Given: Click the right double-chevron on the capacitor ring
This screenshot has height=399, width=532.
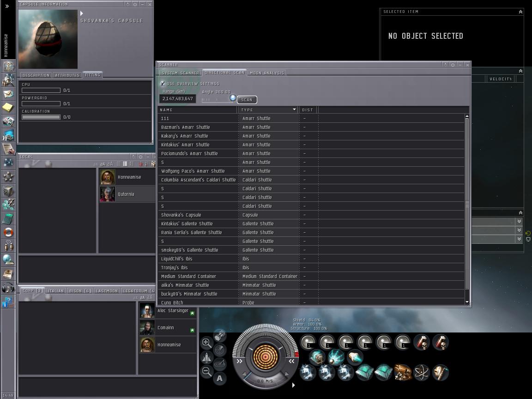Looking at the screenshot, I should pos(291,361).
